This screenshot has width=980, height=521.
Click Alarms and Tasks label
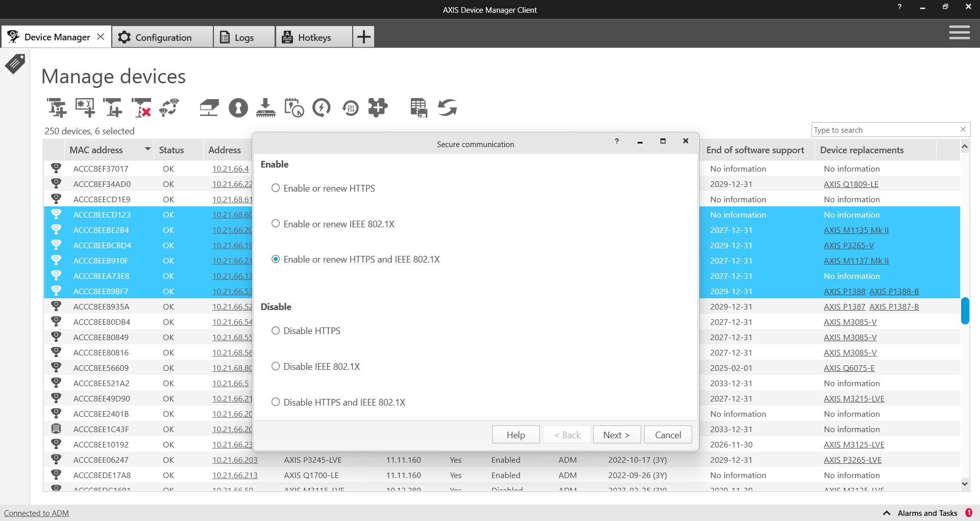(927, 513)
